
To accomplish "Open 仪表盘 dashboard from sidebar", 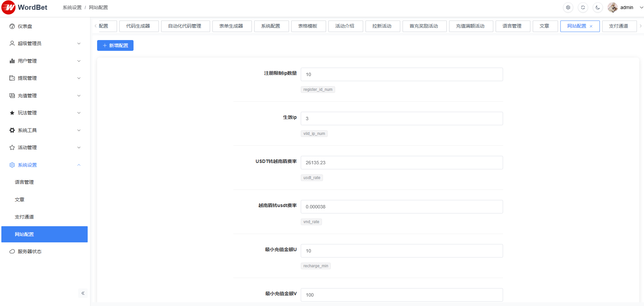I will (x=25, y=26).
